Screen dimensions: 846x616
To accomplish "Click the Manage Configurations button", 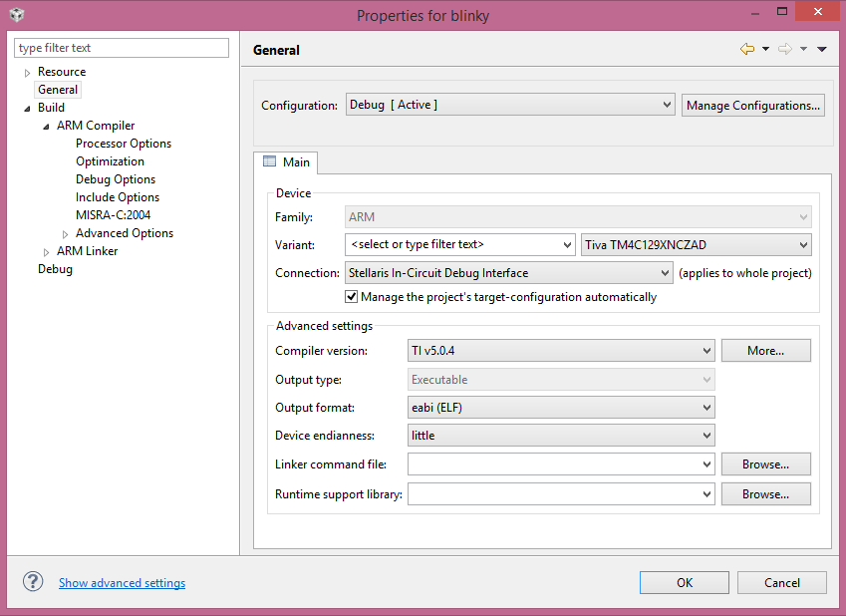I will tap(753, 105).
